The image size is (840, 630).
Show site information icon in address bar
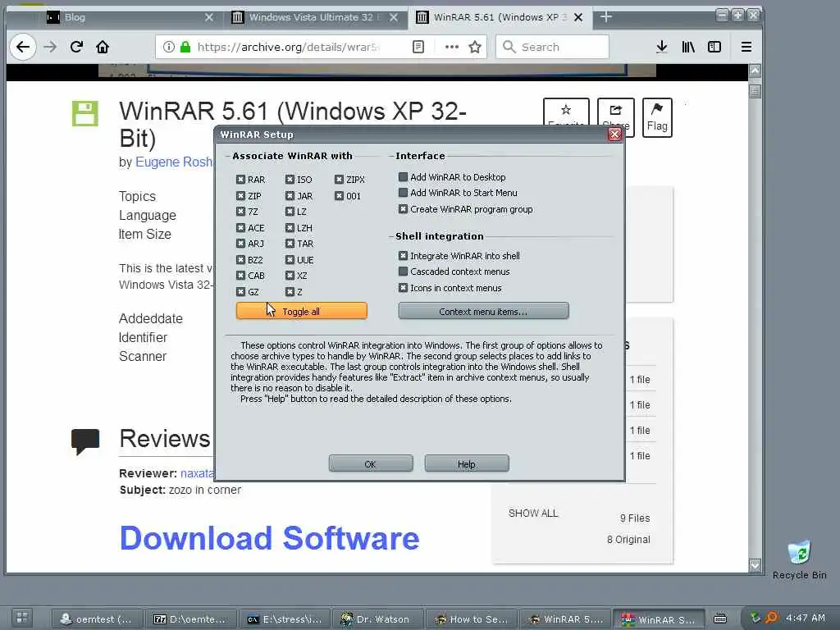(169, 47)
